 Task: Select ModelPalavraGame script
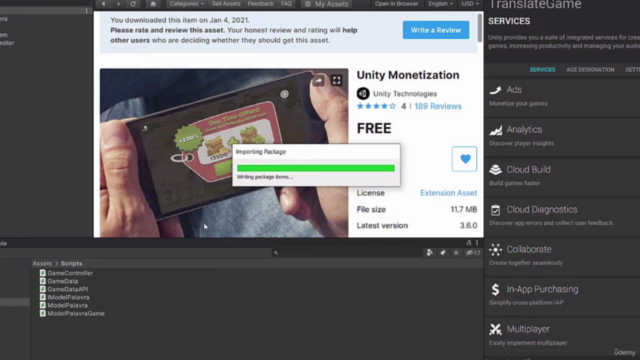tap(76, 313)
